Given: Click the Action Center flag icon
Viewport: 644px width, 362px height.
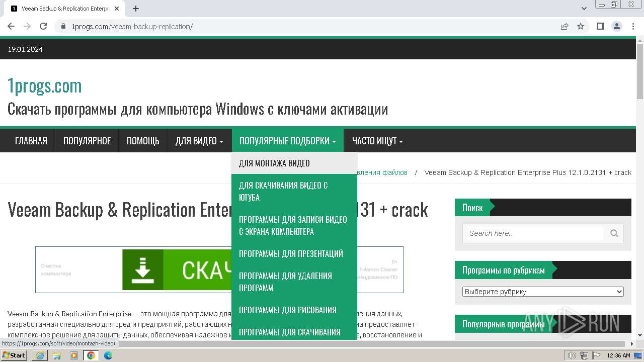Looking at the screenshot, I should [x=596, y=355].
